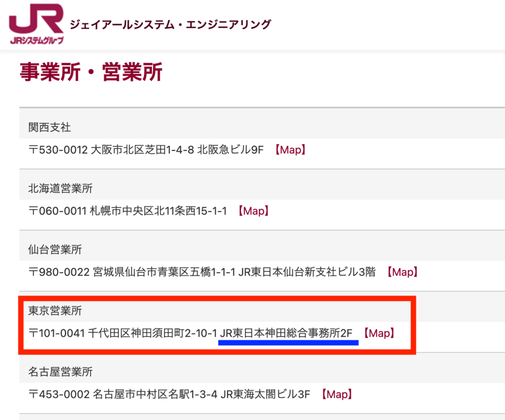Viewport: 505px width, 420px height.
Task: Select the 名古屋営業所 row title
Action: pos(60,372)
